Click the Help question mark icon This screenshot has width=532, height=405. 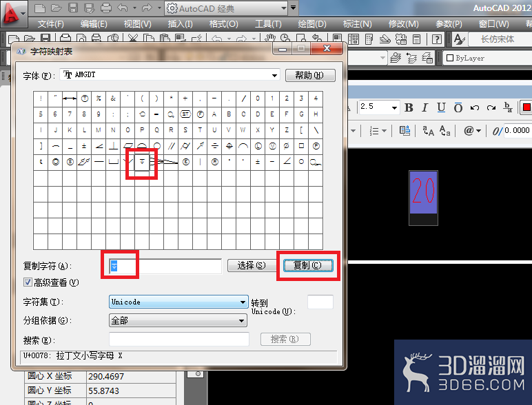(437, 39)
